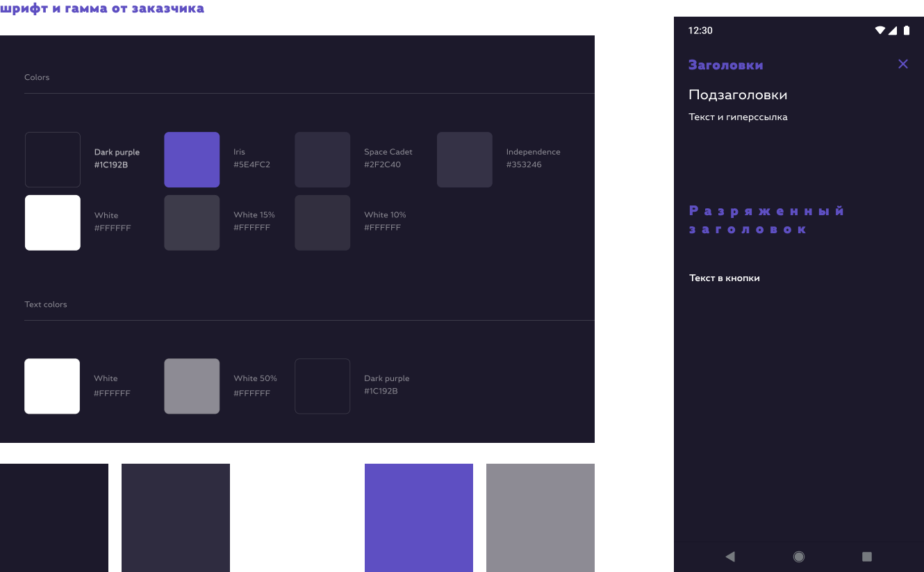Select the Iris swatch in the Colors section
Viewport: 924px width, 572px height.
(192, 160)
